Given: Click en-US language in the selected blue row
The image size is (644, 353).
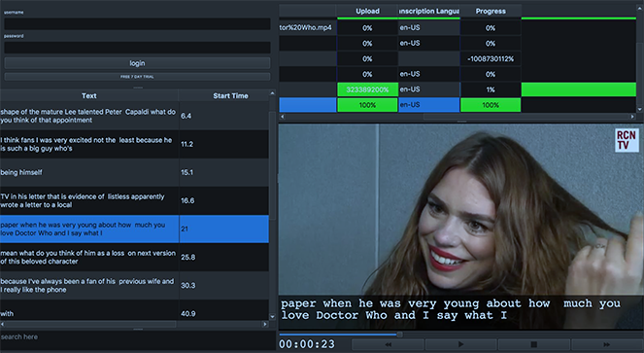Looking at the screenshot, I should [429, 105].
